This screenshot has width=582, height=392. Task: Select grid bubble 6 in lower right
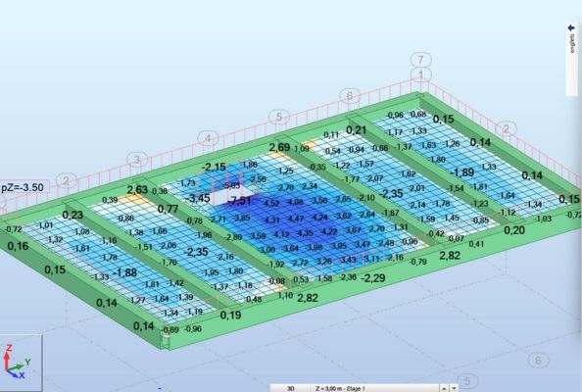pos(538,360)
